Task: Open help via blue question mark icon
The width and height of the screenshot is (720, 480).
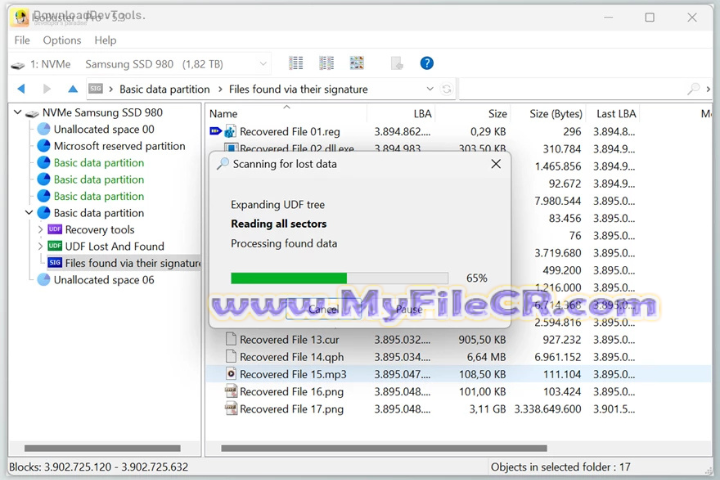Action: [x=427, y=63]
